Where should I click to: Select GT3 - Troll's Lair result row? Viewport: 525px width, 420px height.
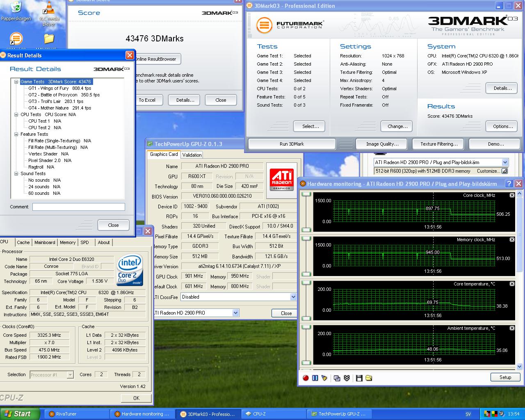tap(56, 101)
